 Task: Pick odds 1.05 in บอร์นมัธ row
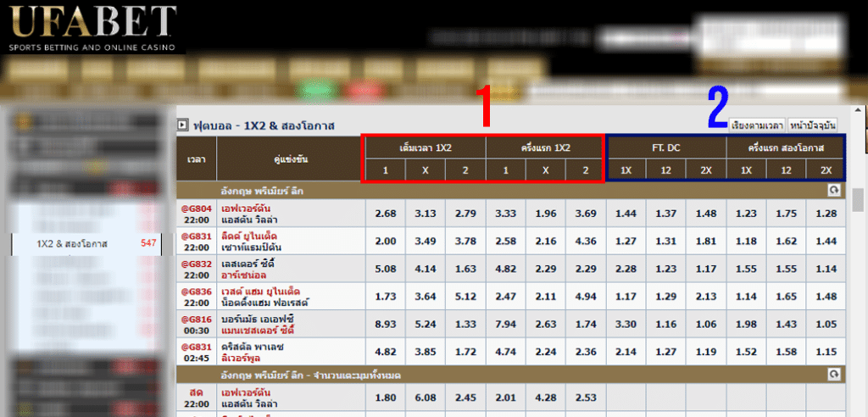coord(826,325)
